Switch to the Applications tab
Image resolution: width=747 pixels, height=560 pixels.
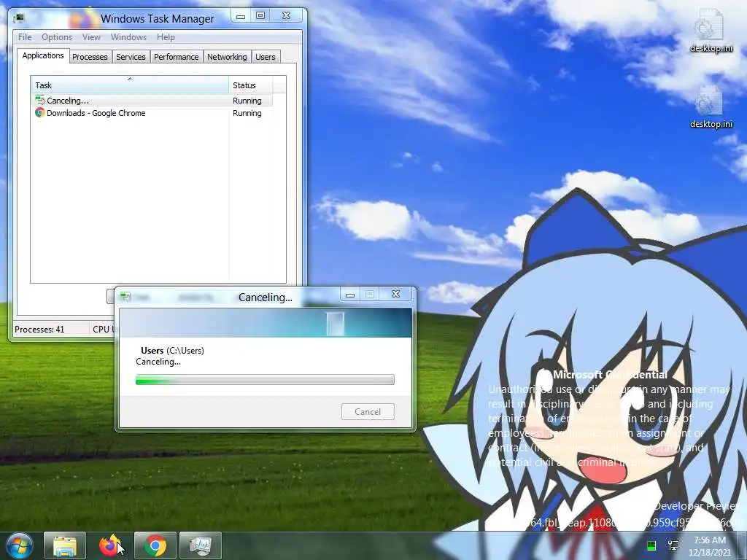point(43,55)
